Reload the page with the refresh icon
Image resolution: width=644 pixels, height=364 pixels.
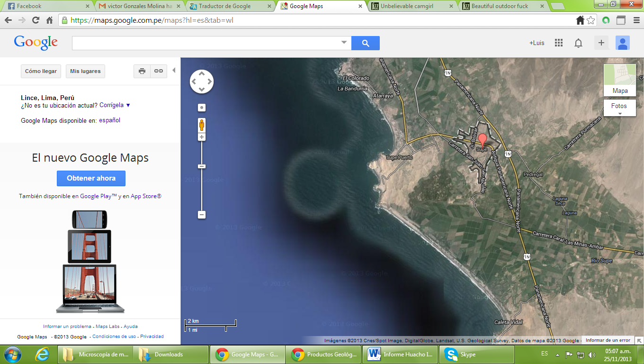(x=36, y=20)
